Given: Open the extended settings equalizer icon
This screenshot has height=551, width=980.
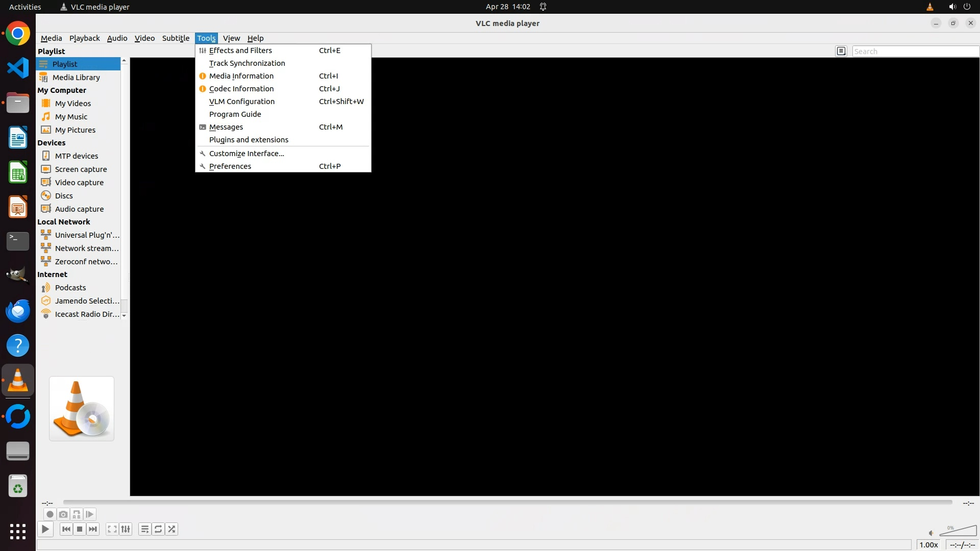Looking at the screenshot, I should (x=126, y=529).
